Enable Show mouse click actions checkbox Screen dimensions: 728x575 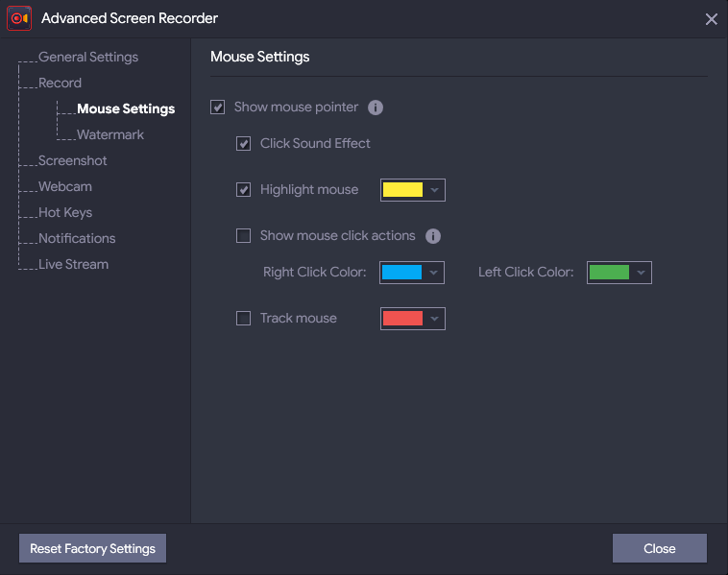[243, 236]
